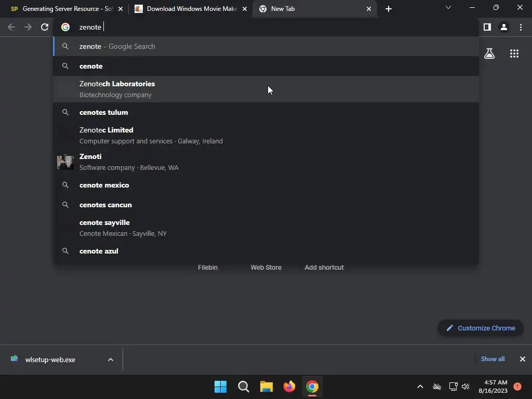Image resolution: width=532 pixels, height=399 pixels.
Task: Open the Chrome three-dot menu
Action: (x=521, y=27)
